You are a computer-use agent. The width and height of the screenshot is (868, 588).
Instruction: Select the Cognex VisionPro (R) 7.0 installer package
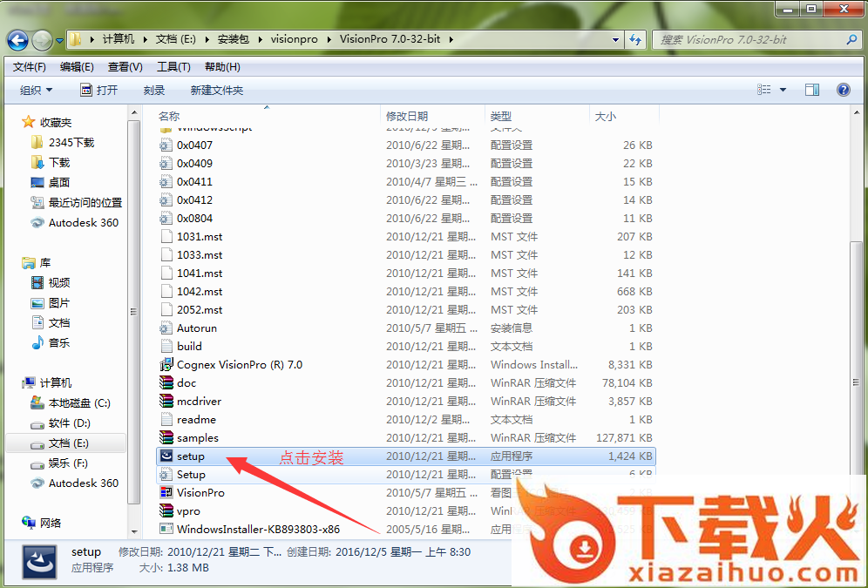click(x=406, y=364)
